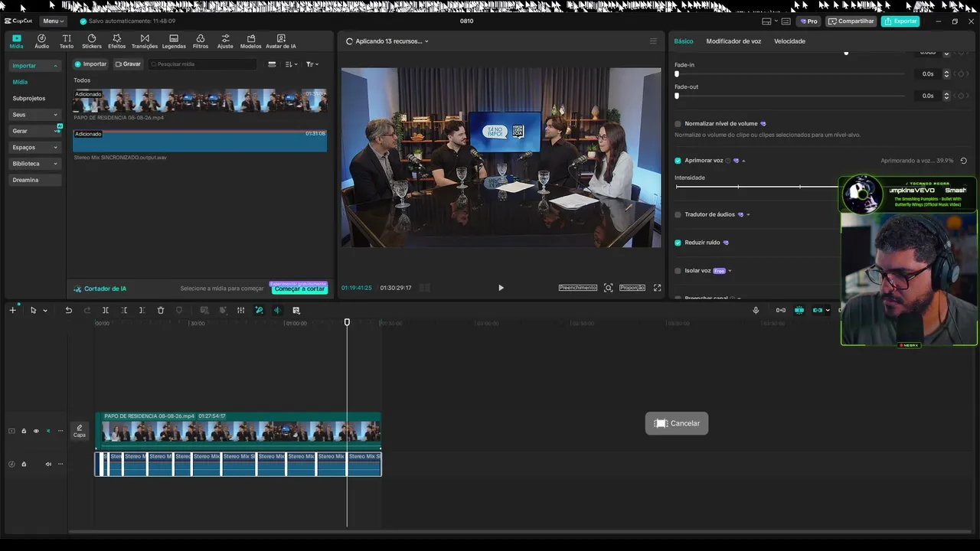Reset Aprimorar voz with circular arrow icon
This screenshot has width=980, height=551.
963,161
